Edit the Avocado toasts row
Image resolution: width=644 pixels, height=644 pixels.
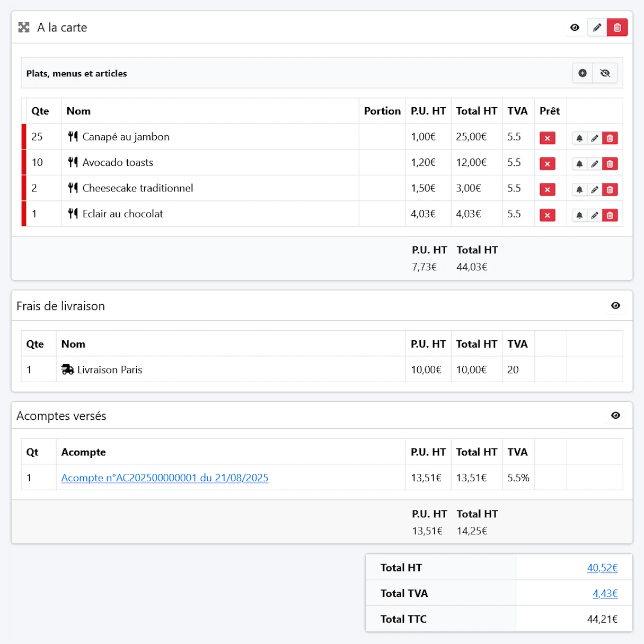tap(595, 164)
